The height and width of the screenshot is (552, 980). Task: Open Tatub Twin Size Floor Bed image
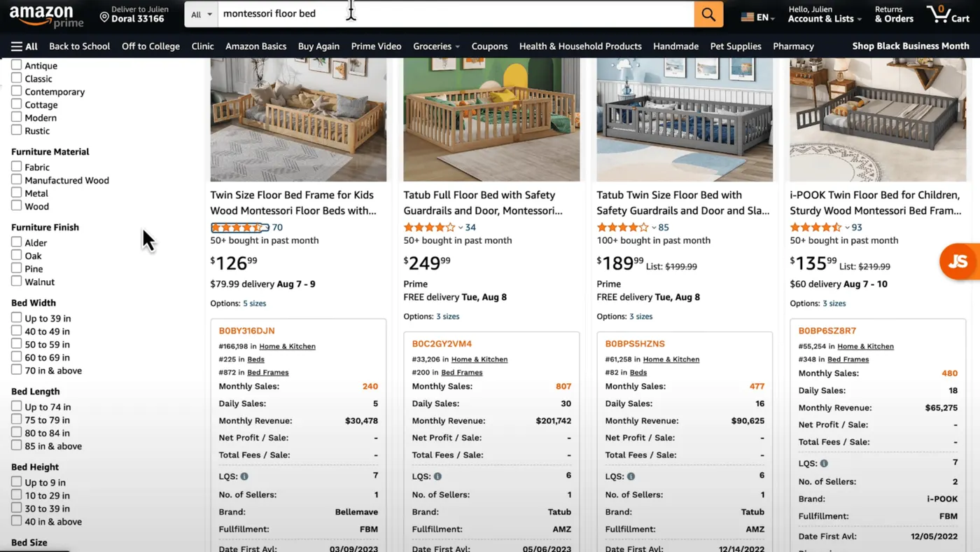[x=685, y=120]
